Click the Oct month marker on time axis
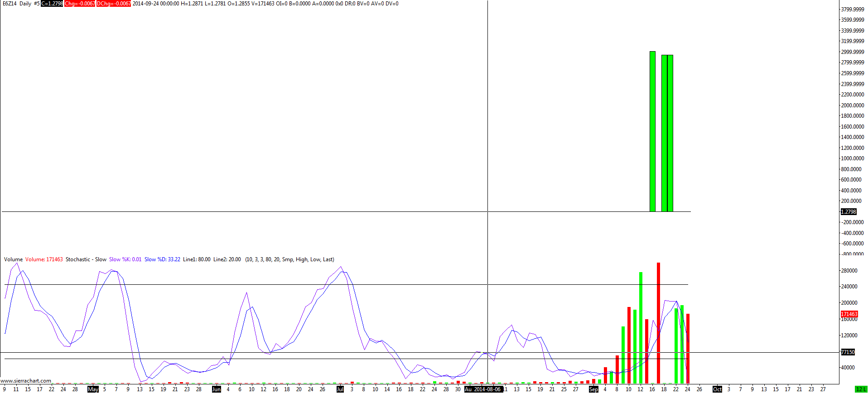 pyautogui.click(x=717, y=389)
